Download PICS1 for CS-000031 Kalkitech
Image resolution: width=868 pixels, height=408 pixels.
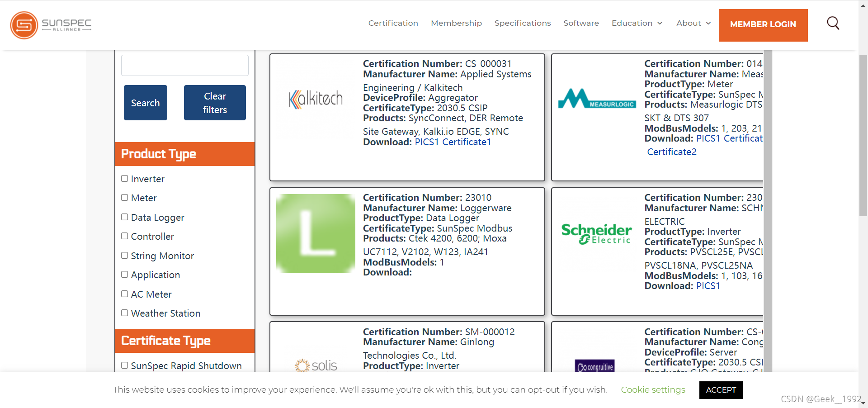click(x=427, y=142)
